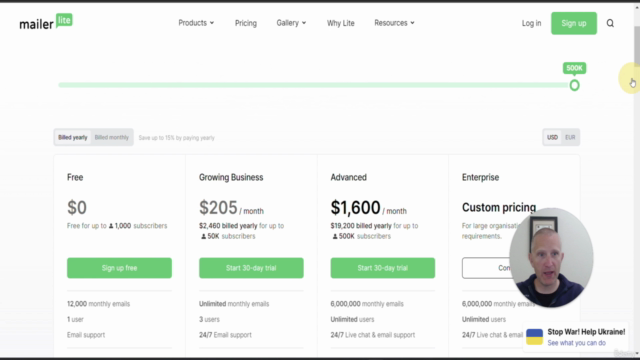Click the $0 price
The width and height of the screenshot is (640, 360).
pos(77,207)
